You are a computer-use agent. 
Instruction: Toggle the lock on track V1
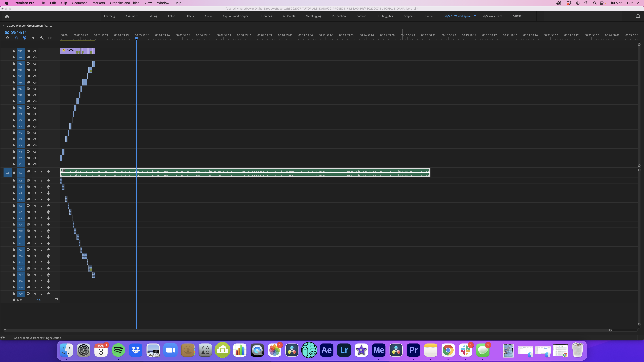(14, 164)
